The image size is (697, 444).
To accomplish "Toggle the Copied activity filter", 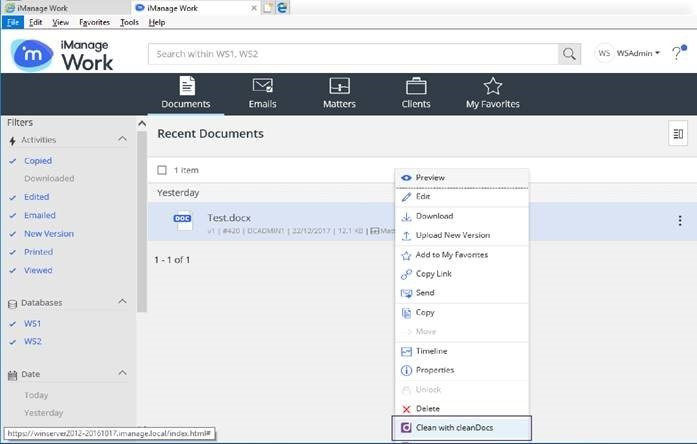I will coord(38,161).
